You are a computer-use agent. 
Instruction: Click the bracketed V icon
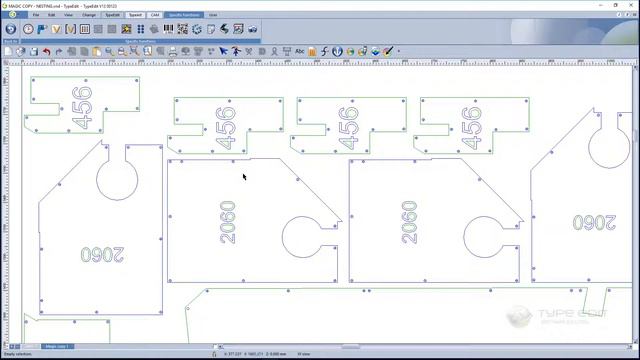70,29
